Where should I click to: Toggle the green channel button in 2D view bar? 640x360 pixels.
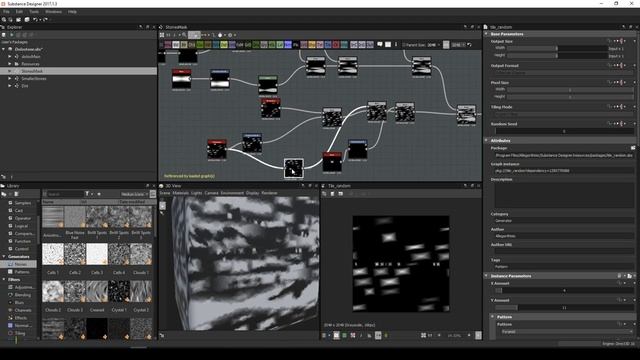pos(344,336)
